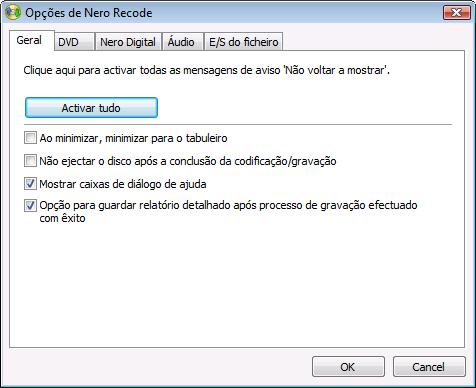Click the 'Clique aqui para activar' description text
Viewport: 476px width, 388px height.
(207, 71)
